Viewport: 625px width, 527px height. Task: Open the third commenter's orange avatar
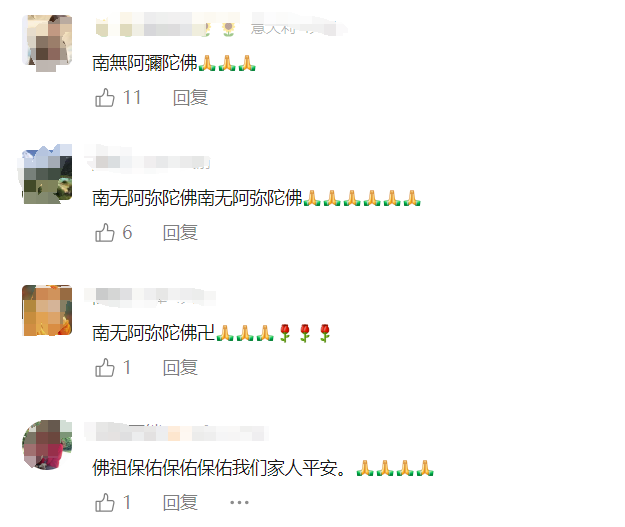(47, 310)
